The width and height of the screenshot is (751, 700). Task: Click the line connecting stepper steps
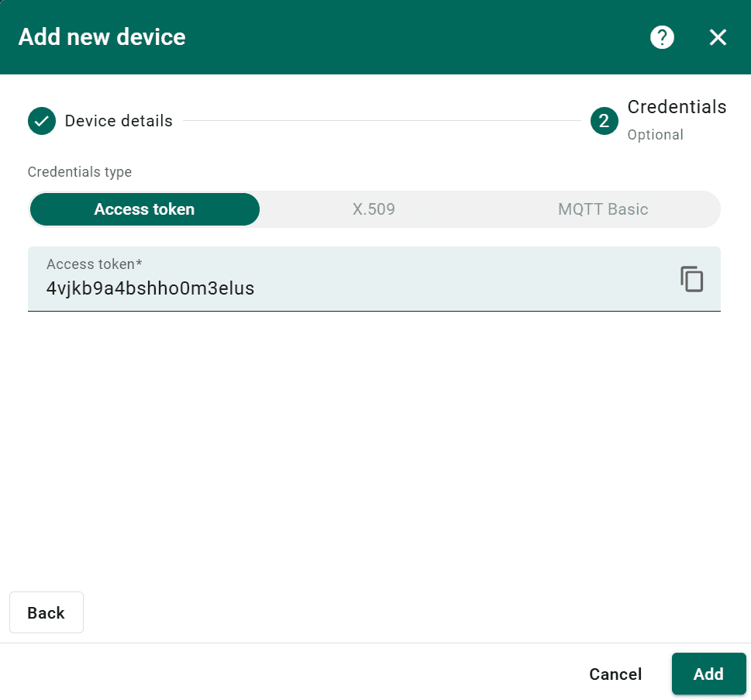click(x=381, y=121)
